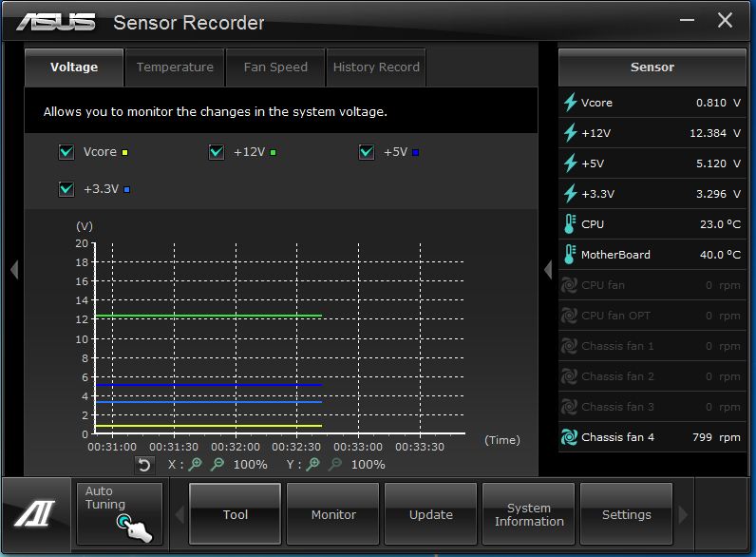Click the ASUS logo in title bar

point(56,22)
